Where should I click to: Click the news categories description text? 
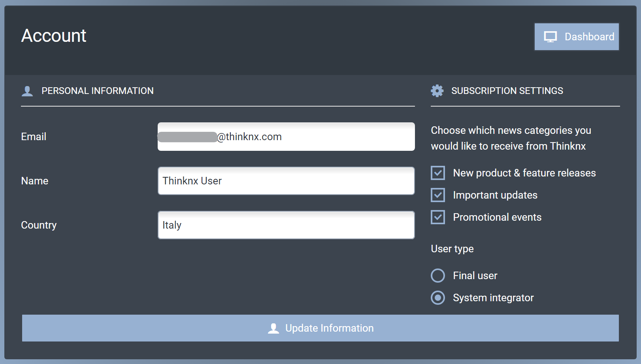(x=511, y=138)
